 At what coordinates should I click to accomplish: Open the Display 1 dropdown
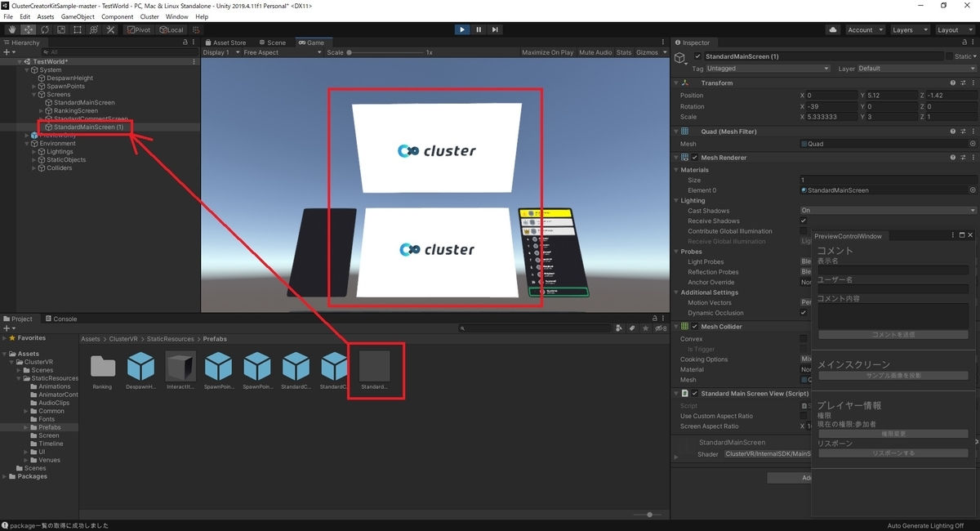pos(220,52)
